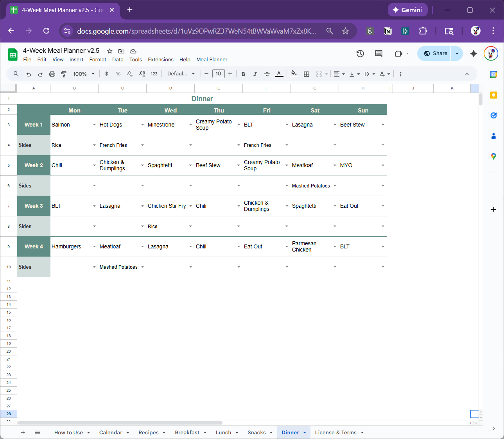Click the font size input field
Image resolution: width=504 pixels, height=439 pixels.
[218, 74]
